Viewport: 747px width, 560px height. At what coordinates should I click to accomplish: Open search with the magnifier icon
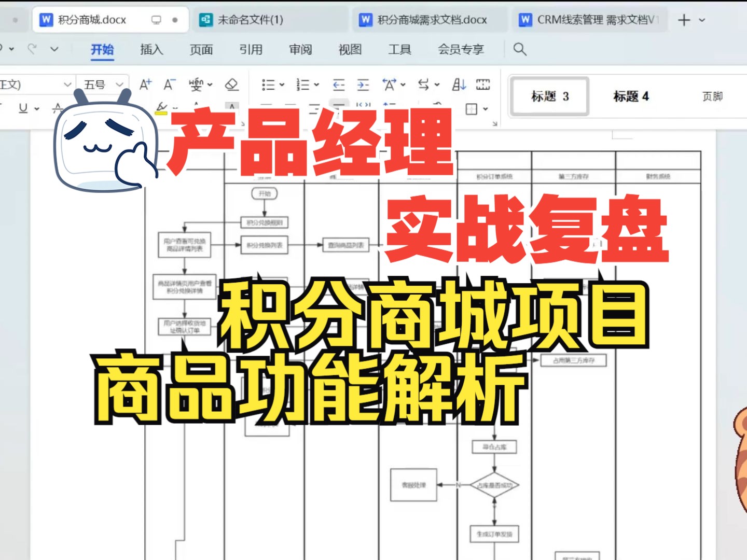pos(520,49)
